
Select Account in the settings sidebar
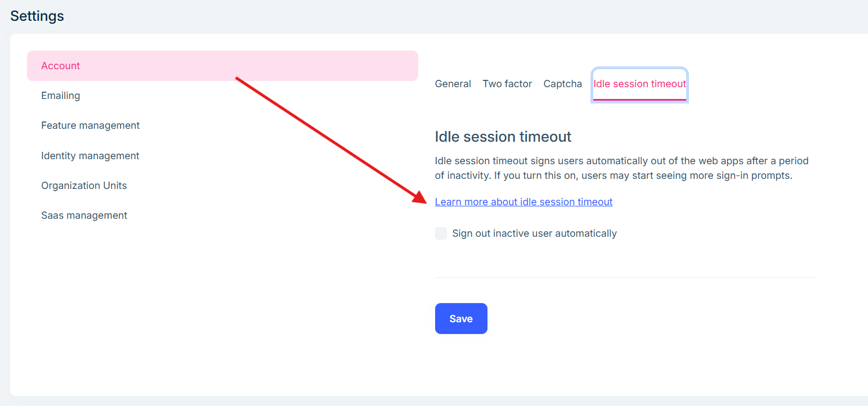tap(61, 66)
